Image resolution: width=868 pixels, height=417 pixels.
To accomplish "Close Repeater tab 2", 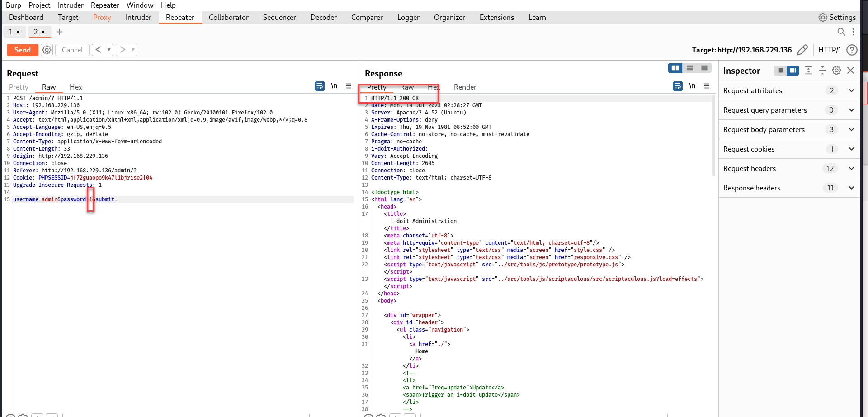I will [x=43, y=32].
